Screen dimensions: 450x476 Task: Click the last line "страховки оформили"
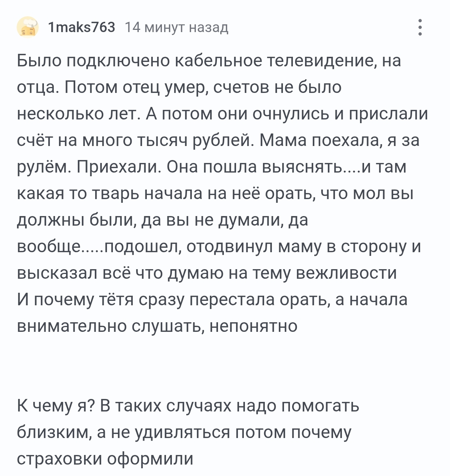coord(105,459)
